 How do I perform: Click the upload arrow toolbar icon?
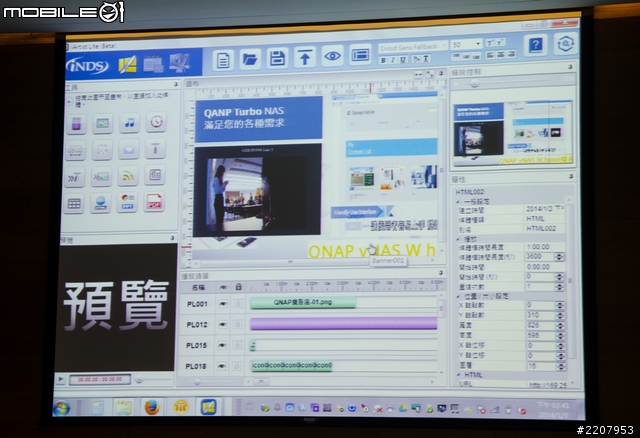coord(304,57)
